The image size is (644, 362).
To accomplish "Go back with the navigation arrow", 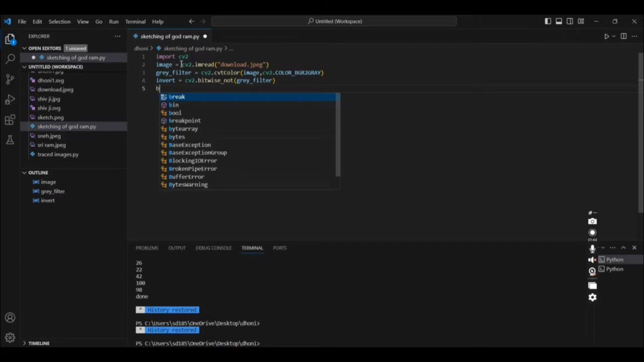I will click(192, 21).
